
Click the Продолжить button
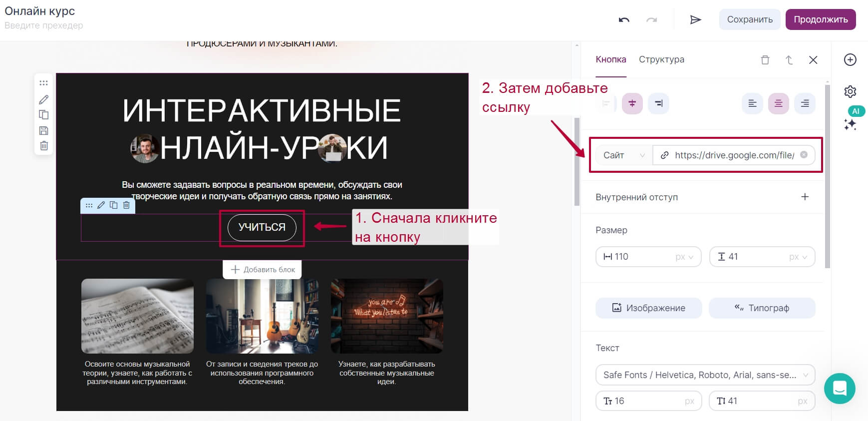pyautogui.click(x=821, y=19)
